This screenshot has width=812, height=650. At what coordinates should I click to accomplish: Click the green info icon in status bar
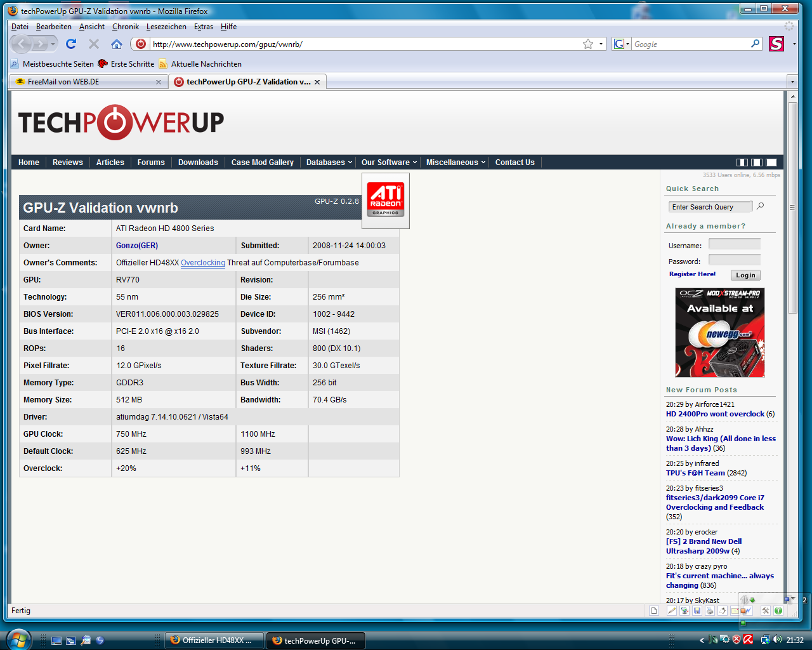778,611
